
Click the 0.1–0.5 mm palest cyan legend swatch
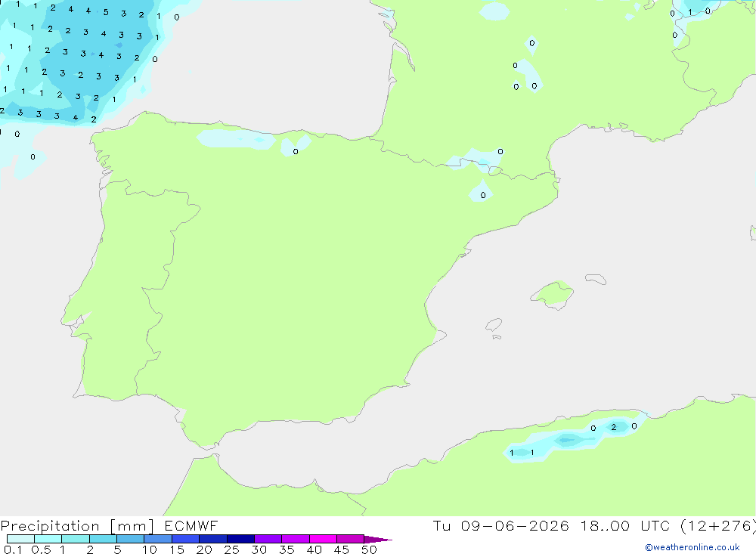pos(20,539)
